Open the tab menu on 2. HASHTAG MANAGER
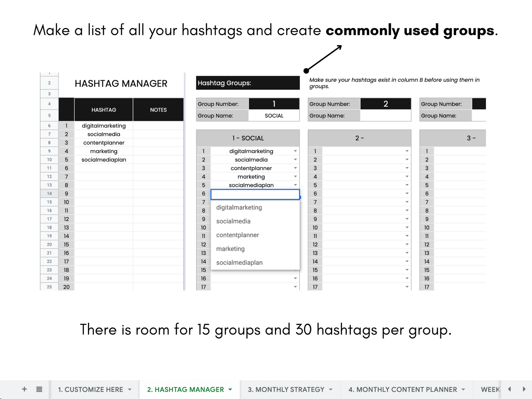 coord(230,389)
